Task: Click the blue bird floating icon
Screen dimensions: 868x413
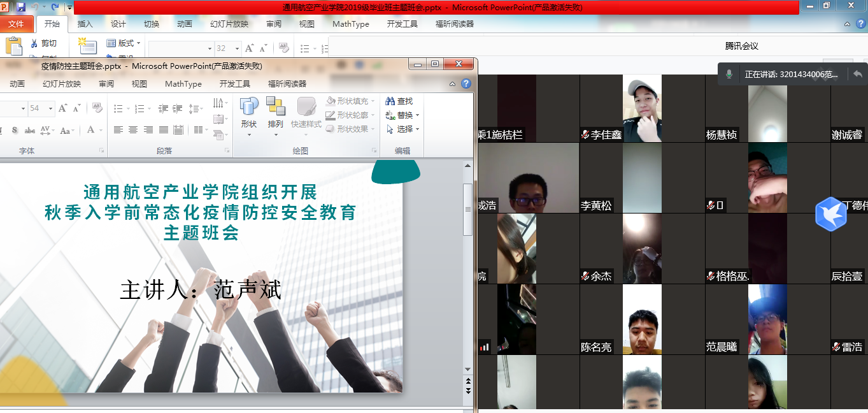Action: 830,213
